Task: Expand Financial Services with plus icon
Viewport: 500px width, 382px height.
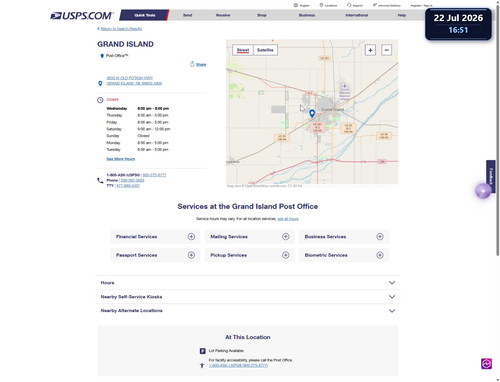Action: (x=191, y=236)
